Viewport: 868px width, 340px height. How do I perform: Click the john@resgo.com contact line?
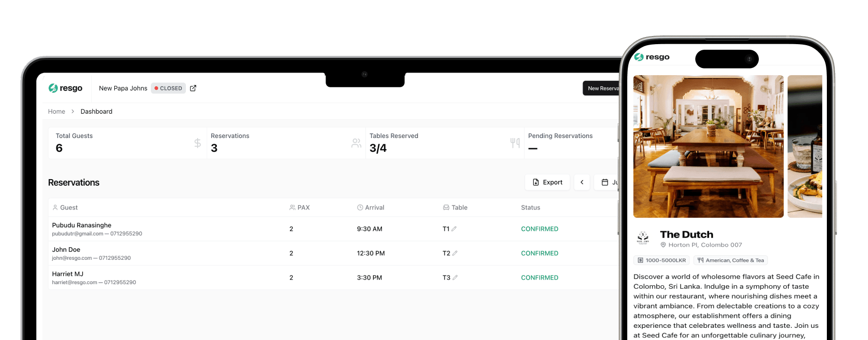(x=91, y=258)
